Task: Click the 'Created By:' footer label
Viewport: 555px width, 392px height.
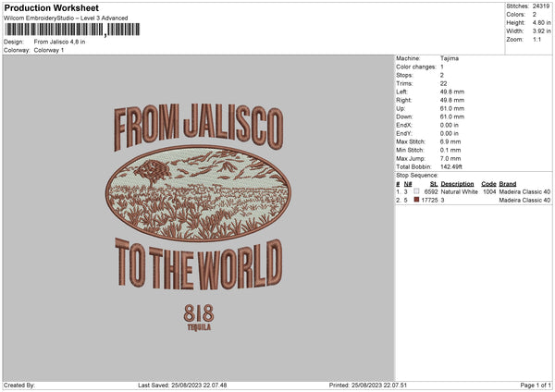Action: click(19, 385)
